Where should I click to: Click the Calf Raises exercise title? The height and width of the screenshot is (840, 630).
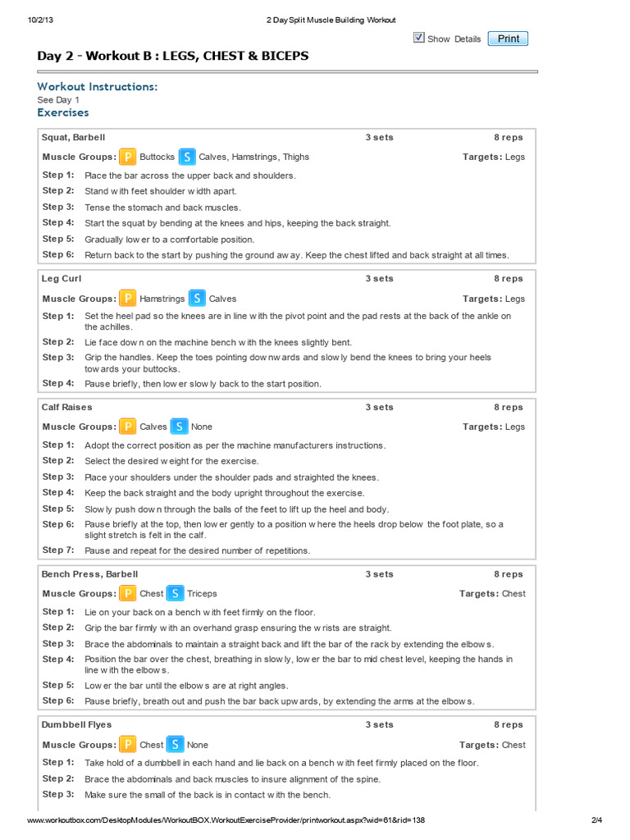67,407
